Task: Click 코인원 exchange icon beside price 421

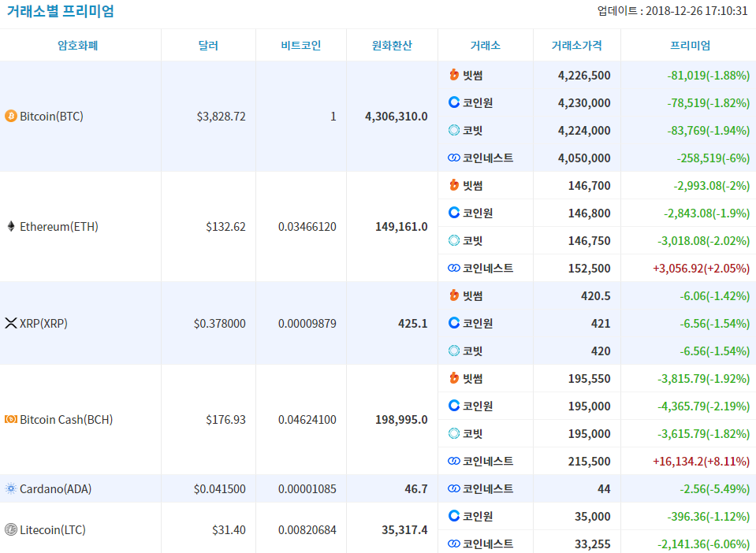Action: pos(454,323)
